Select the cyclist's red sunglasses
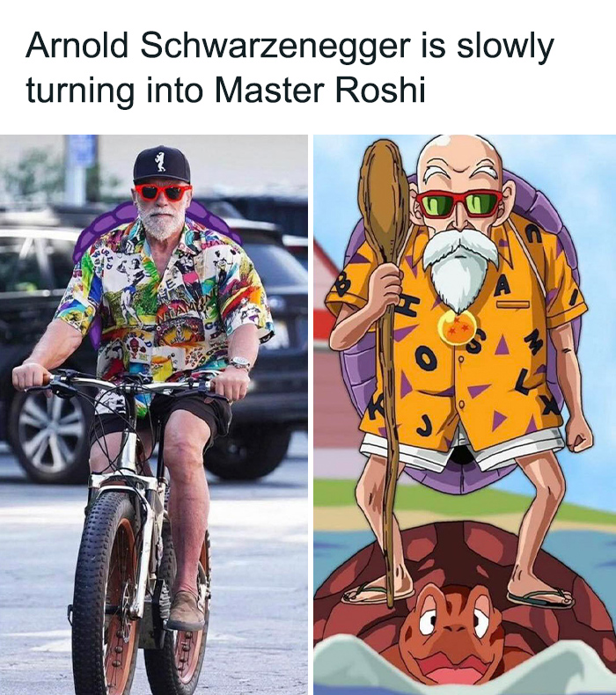Image resolution: width=616 pixels, height=695 pixels. click(163, 193)
